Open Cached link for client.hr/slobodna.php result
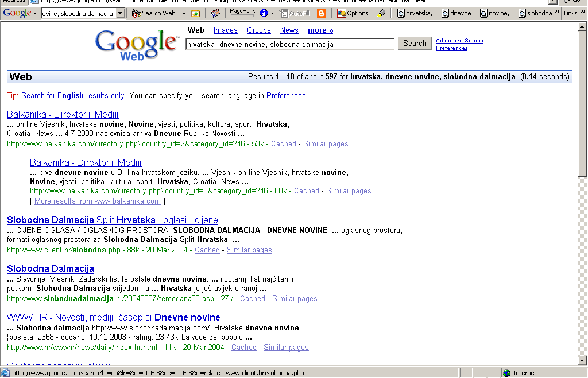Image resolution: width=588 pixels, height=378 pixels. click(207, 250)
